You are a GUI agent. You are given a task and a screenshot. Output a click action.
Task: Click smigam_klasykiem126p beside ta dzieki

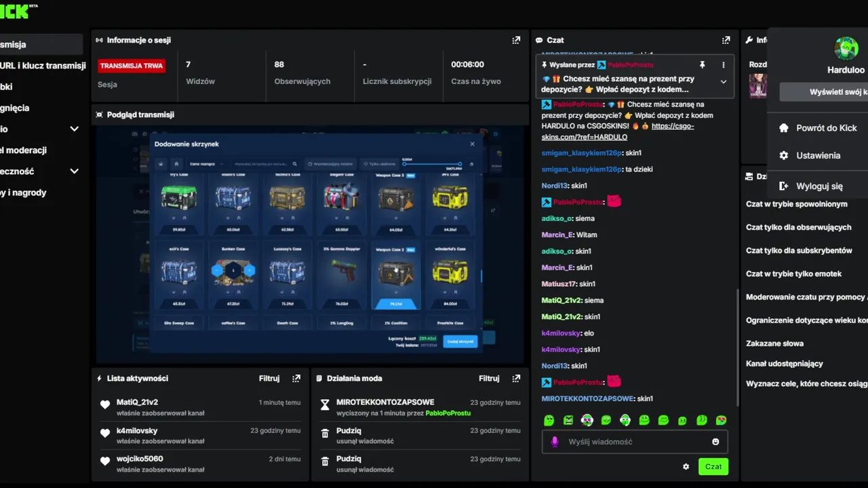581,169
